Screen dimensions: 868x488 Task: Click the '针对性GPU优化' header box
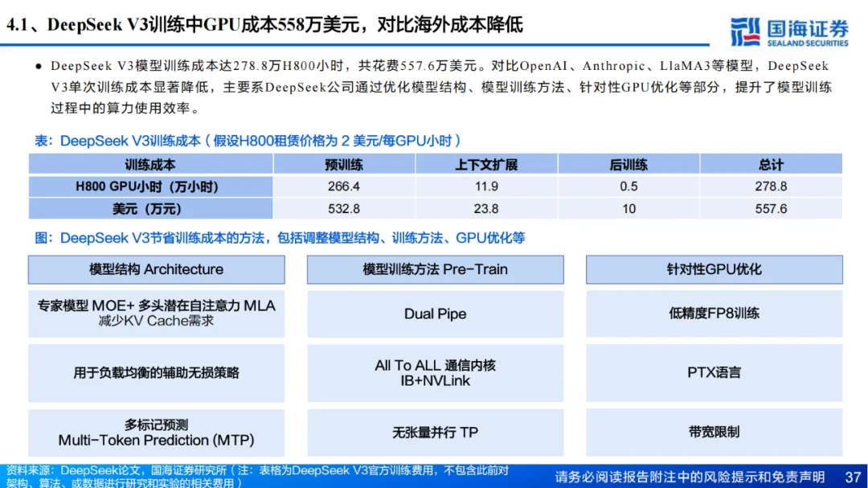coord(714,270)
